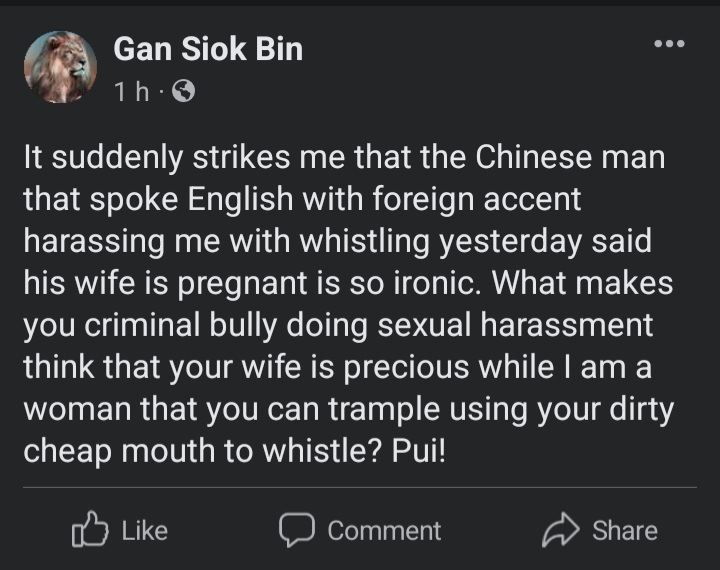Image resolution: width=720 pixels, height=570 pixels.
Task: Click the Share arrow icon
Action: pyautogui.click(x=561, y=530)
